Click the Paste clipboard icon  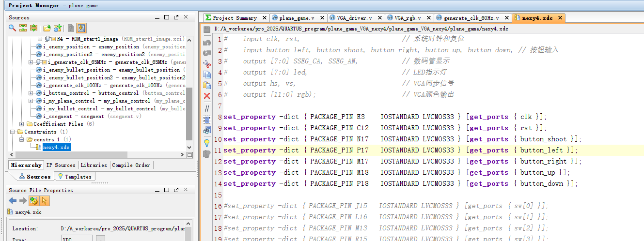coord(207,85)
